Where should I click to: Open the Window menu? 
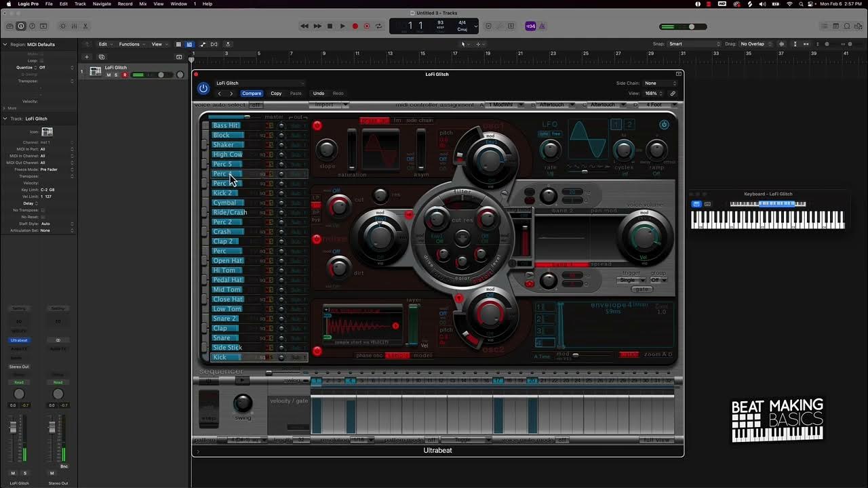click(178, 3)
